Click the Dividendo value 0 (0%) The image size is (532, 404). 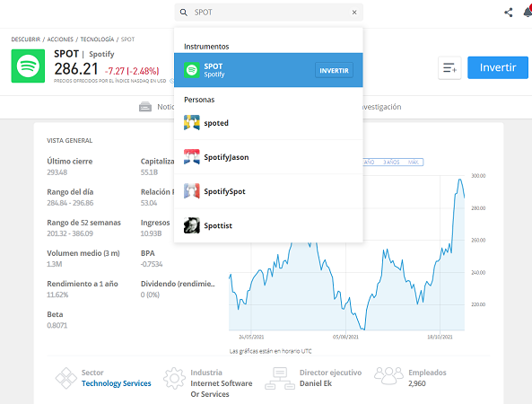[x=150, y=294]
